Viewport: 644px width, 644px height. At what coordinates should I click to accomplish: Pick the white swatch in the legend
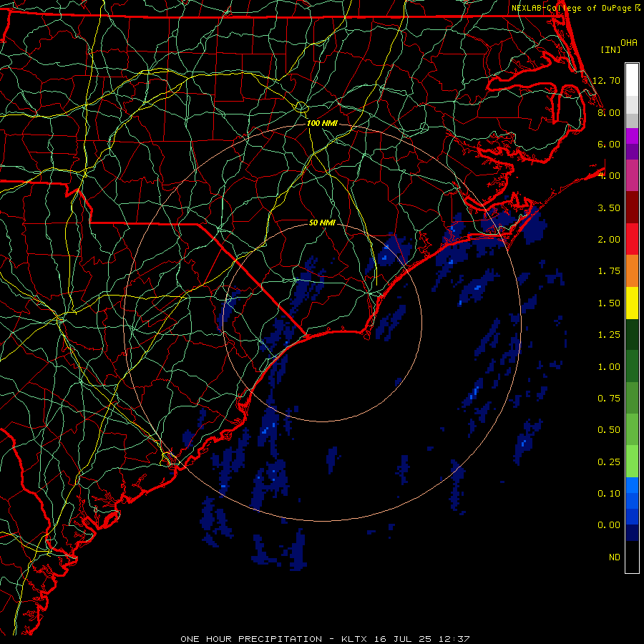(632, 80)
